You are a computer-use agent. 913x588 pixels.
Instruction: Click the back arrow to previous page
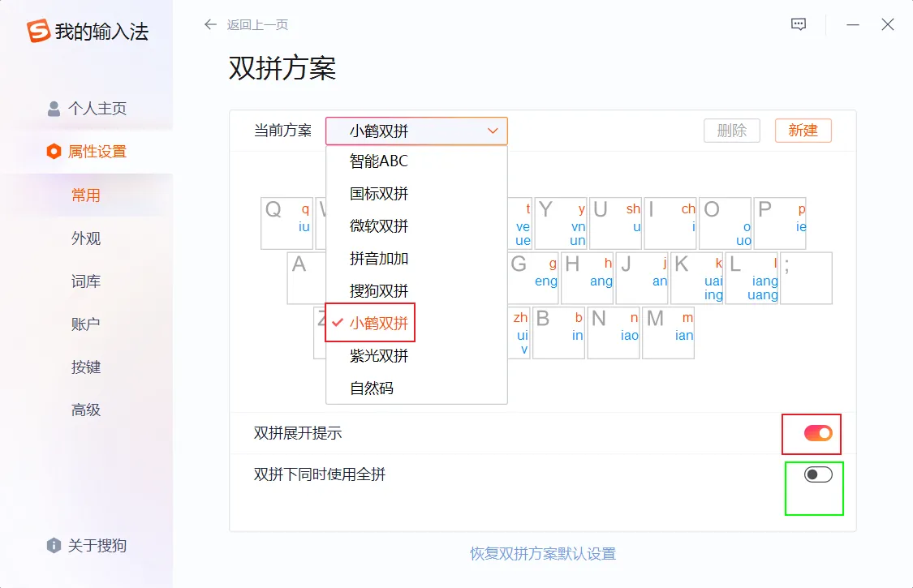pyautogui.click(x=211, y=24)
